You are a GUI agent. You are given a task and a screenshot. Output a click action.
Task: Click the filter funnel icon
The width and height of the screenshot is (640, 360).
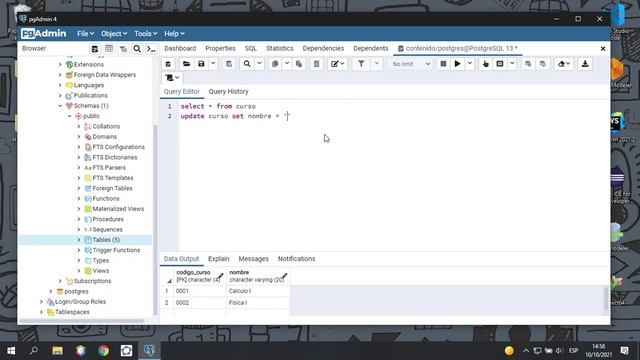pos(361,64)
